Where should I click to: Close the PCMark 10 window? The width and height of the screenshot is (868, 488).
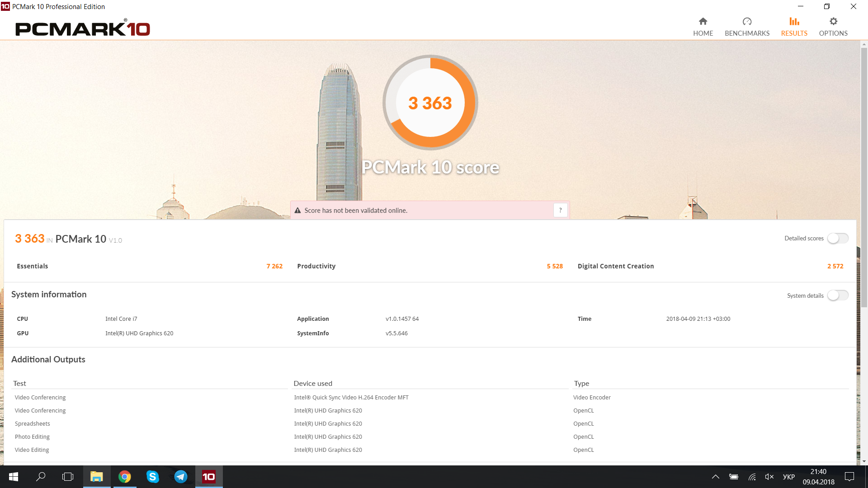[854, 6]
